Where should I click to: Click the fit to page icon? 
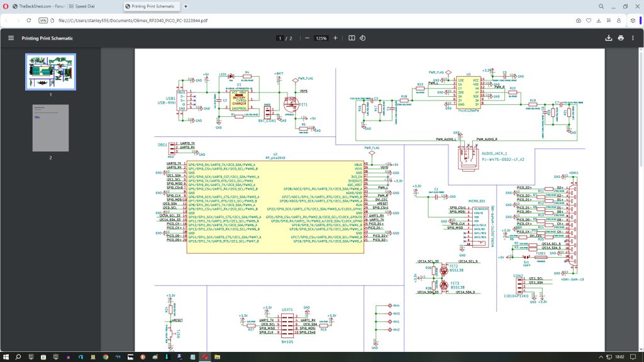coord(352,38)
